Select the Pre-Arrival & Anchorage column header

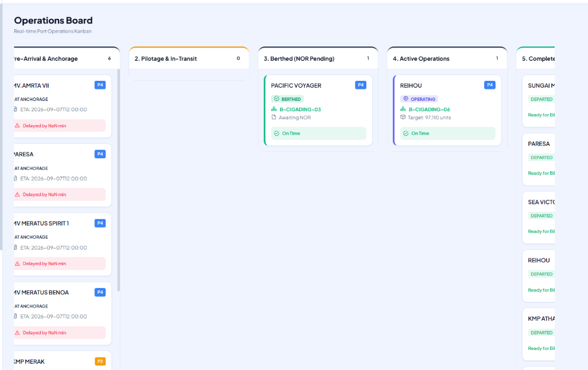pos(67,59)
